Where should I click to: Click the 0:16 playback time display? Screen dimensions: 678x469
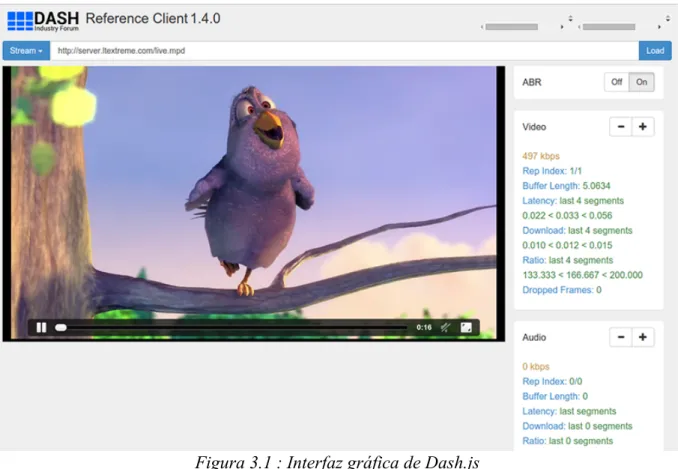pyautogui.click(x=424, y=327)
